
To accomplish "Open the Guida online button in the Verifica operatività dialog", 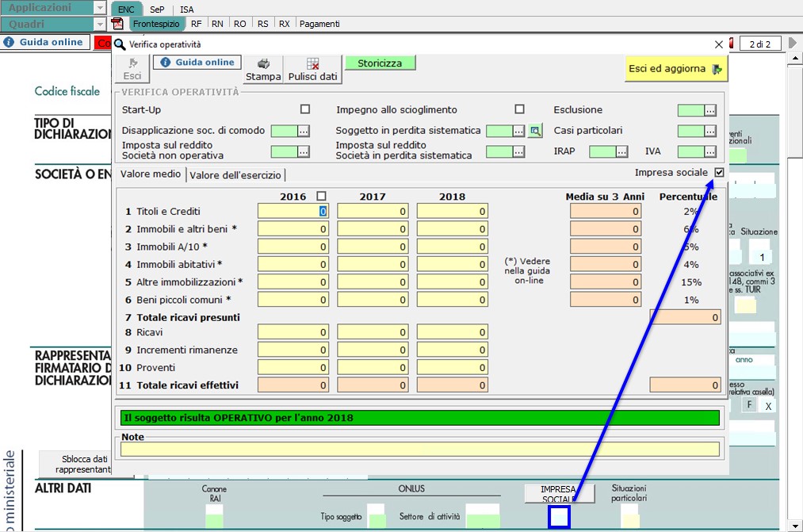I will click(x=197, y=63).
